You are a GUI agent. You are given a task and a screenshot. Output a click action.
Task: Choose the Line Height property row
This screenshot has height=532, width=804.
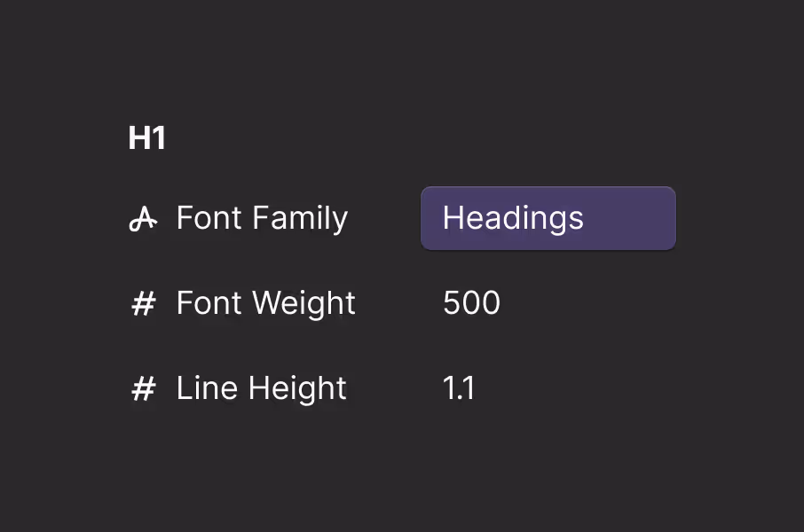pos(261,388)
